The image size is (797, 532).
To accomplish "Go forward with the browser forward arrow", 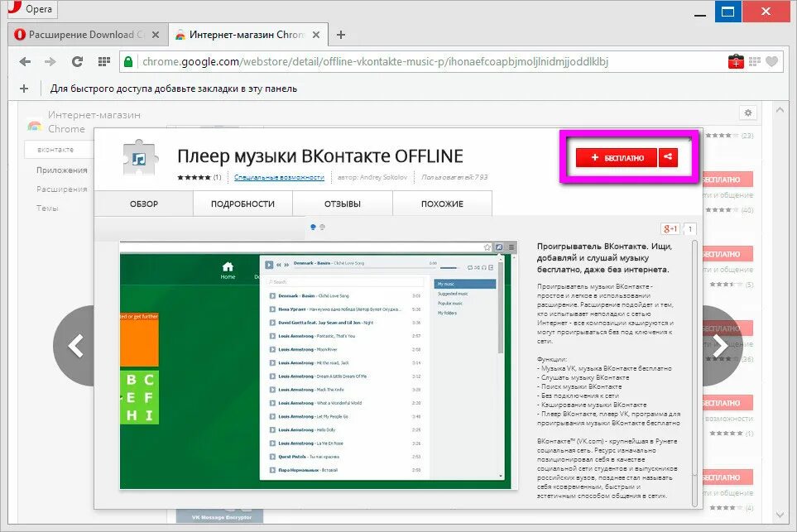I will point(50,62).
